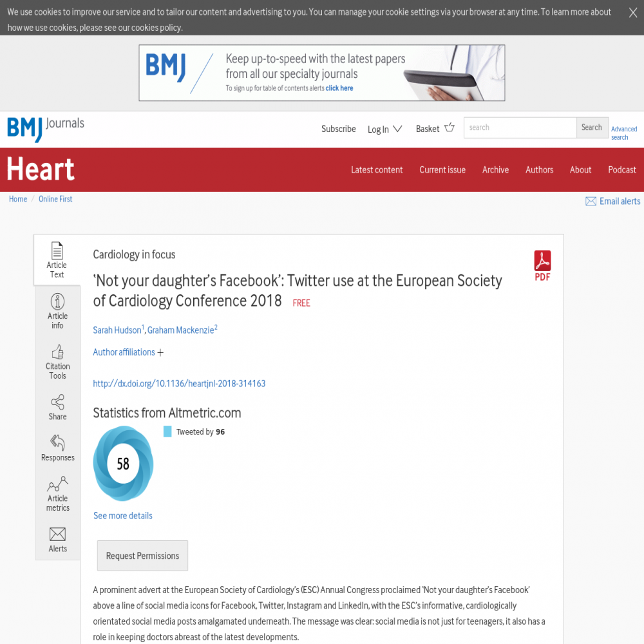644x644 pixels.
Task: Click the Request Permissions button
Action: pos(142,556)
